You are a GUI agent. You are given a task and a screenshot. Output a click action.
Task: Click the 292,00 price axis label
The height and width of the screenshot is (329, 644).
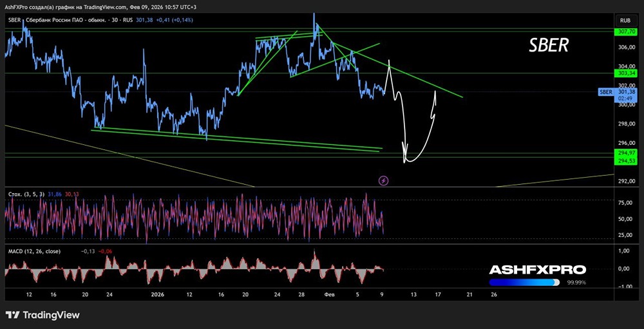coord(625,182)
